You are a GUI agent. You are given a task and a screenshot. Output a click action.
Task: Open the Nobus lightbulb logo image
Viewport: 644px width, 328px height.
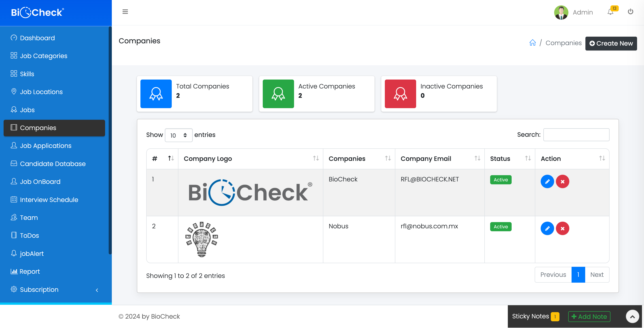pyautogui.click(x=201, y=239)
